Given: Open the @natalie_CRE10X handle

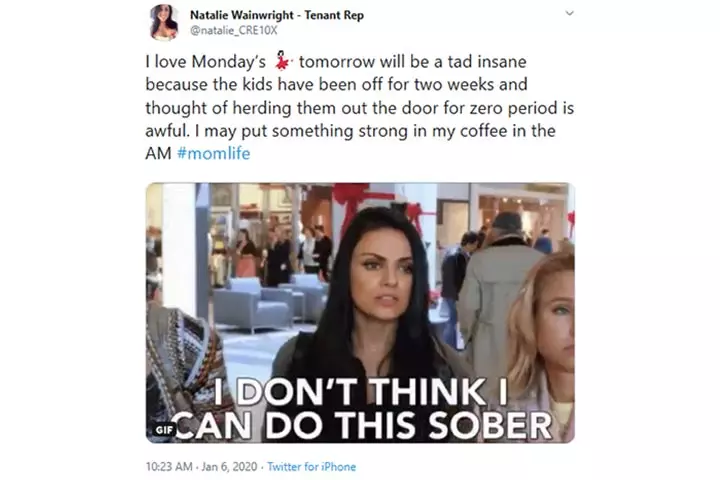Looking at the screenshot, I should coord(234,30).
